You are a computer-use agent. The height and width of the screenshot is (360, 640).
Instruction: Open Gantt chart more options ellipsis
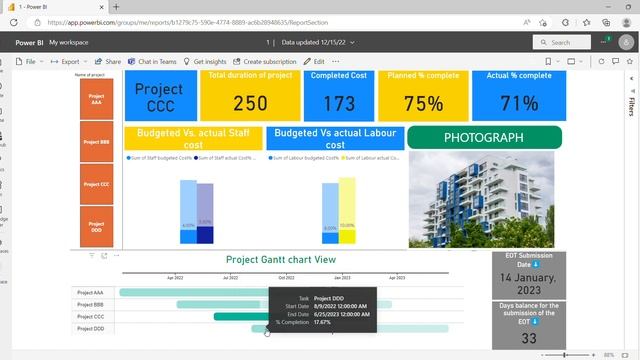tap(116, 256)
